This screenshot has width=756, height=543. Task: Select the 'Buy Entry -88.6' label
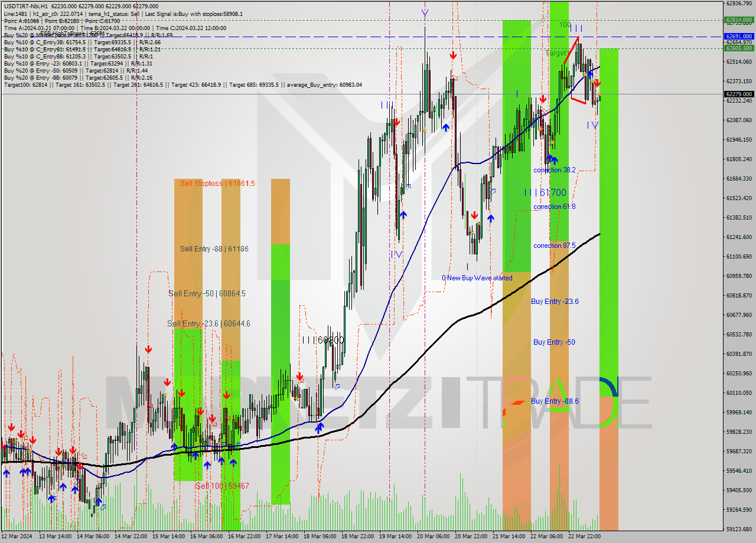[x=555, y=401]
